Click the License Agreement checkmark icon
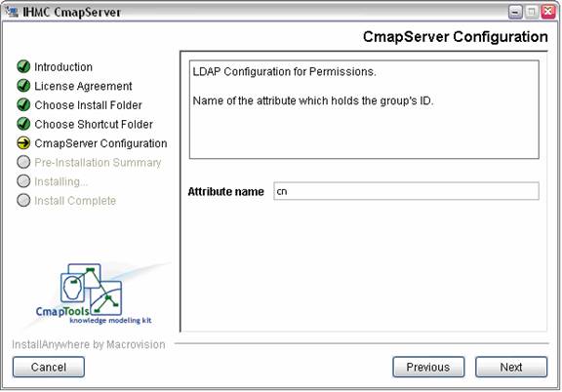This screenshot has width=562, height=392. click(23, 86)
